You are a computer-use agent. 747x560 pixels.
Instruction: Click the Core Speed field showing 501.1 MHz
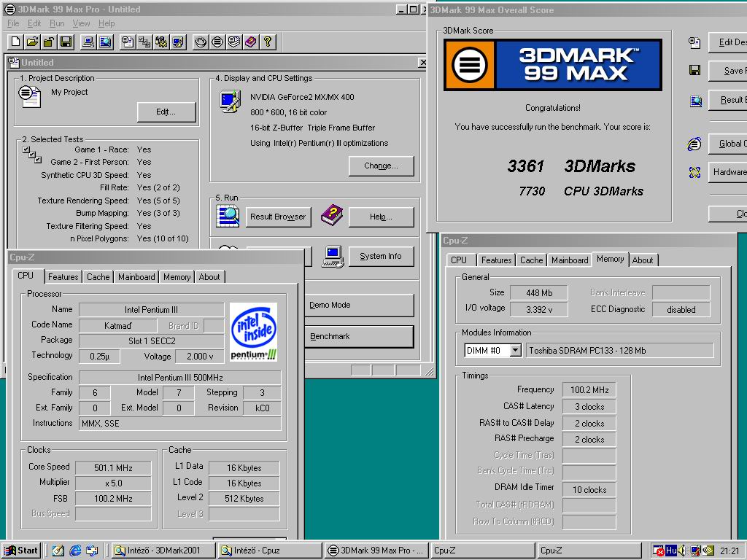[113, 467]
